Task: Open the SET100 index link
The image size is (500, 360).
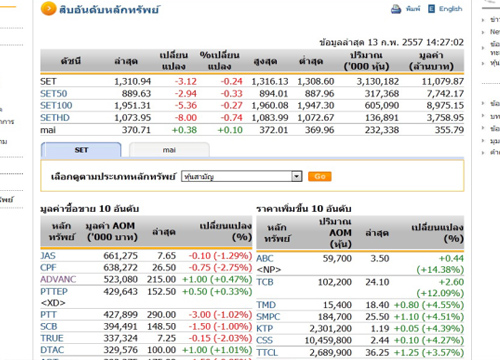Action: click(x=56, y=106)
